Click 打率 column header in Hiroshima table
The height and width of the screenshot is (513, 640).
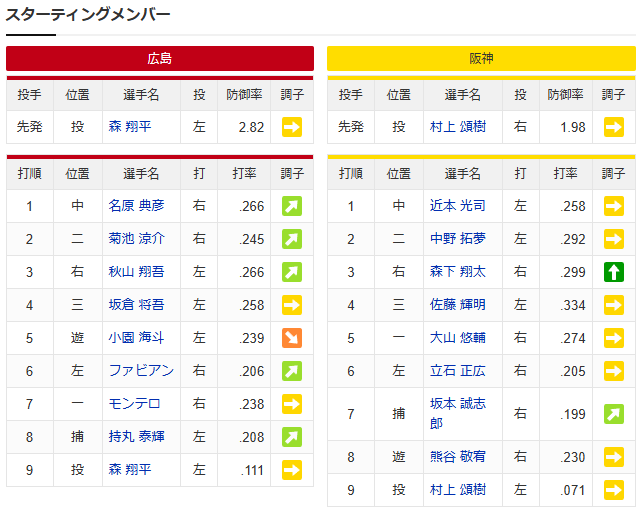[x=244, y=173]
